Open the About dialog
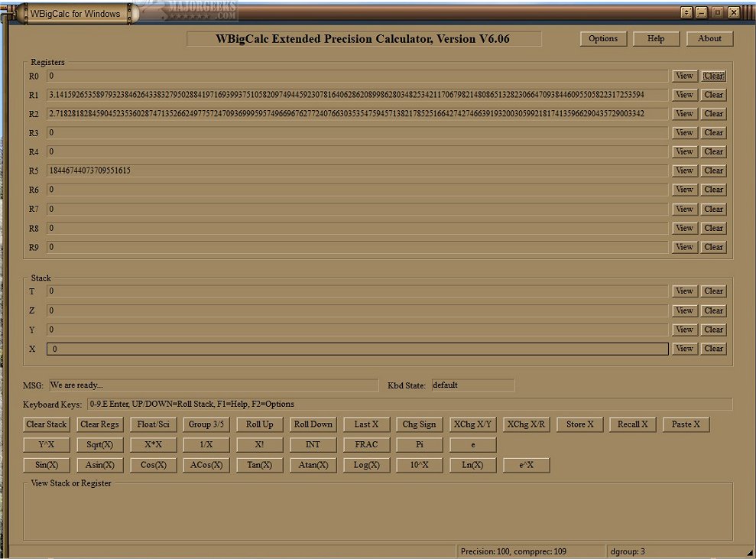The width and height of the screenshot is (756, 559). tap(709, 38)
